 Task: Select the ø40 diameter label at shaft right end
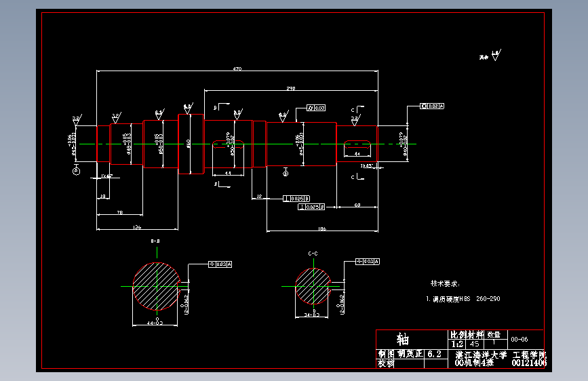pyautogui.click(x=403, y=144)
